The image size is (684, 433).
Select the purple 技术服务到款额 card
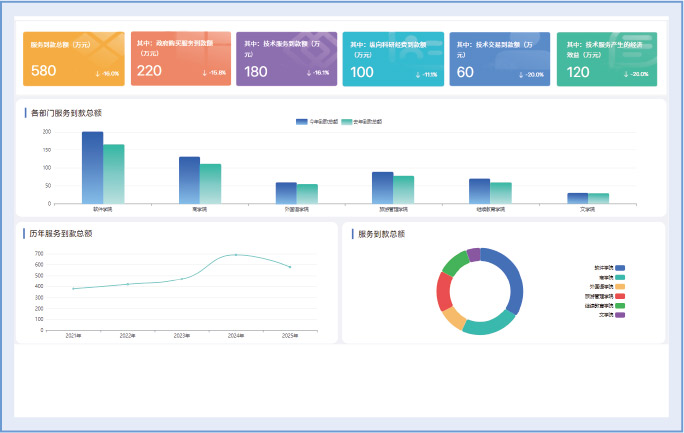tap(287, 59)
